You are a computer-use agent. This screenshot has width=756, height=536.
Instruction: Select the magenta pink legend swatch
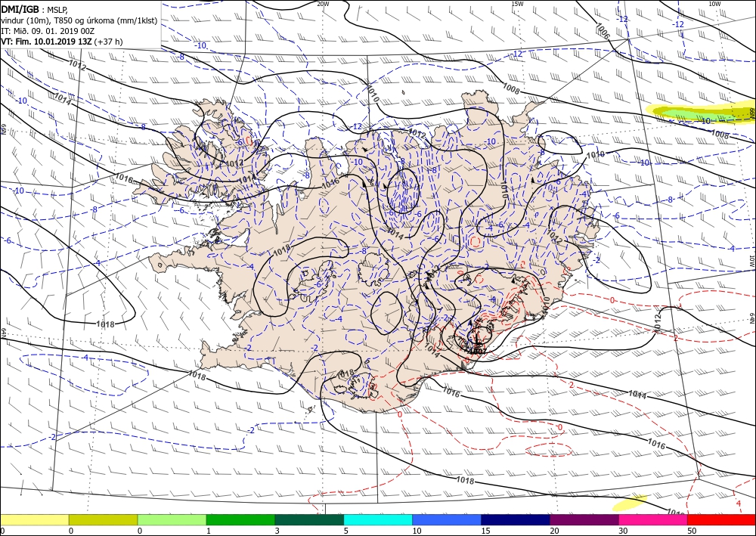click(653, 519)
